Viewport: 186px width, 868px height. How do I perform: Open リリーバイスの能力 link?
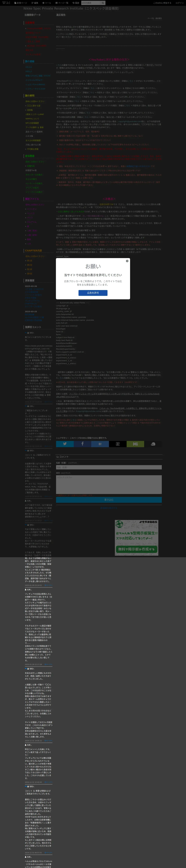34,192
